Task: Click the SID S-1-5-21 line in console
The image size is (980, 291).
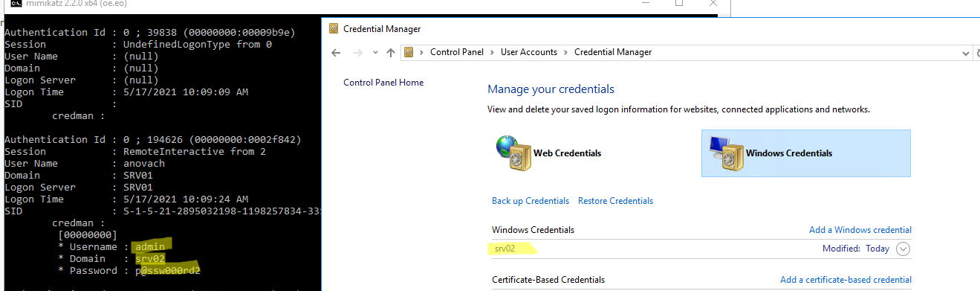Action: [163, 211]
